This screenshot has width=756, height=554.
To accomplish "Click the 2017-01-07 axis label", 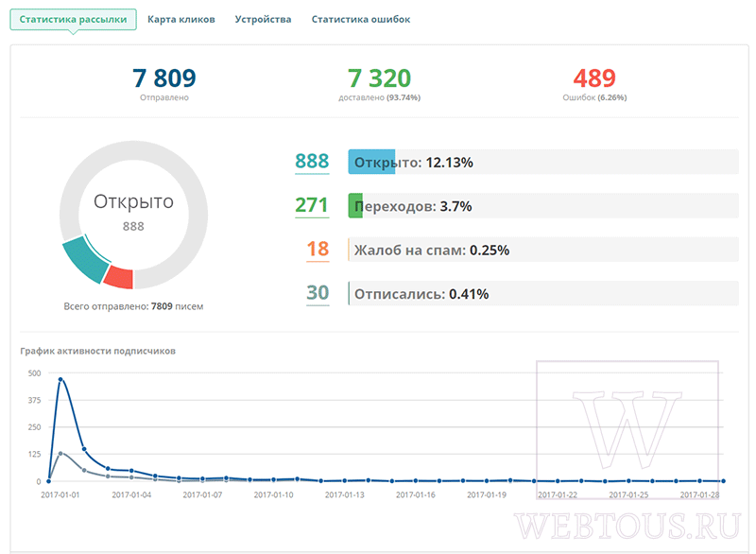I will click(x=202, y=495).
